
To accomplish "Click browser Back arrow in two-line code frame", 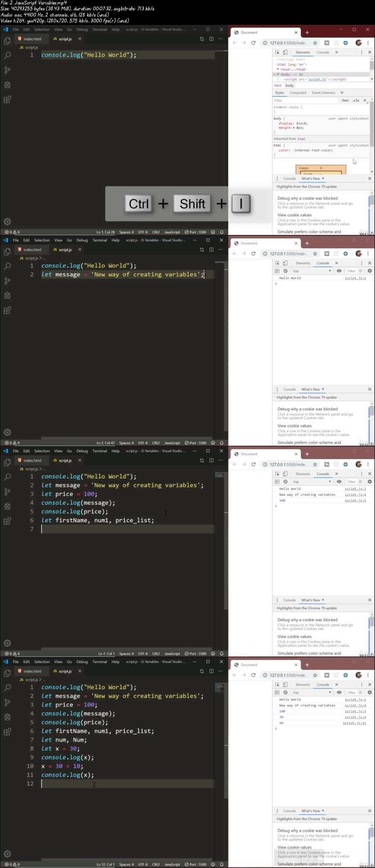I will pos(235,254).
